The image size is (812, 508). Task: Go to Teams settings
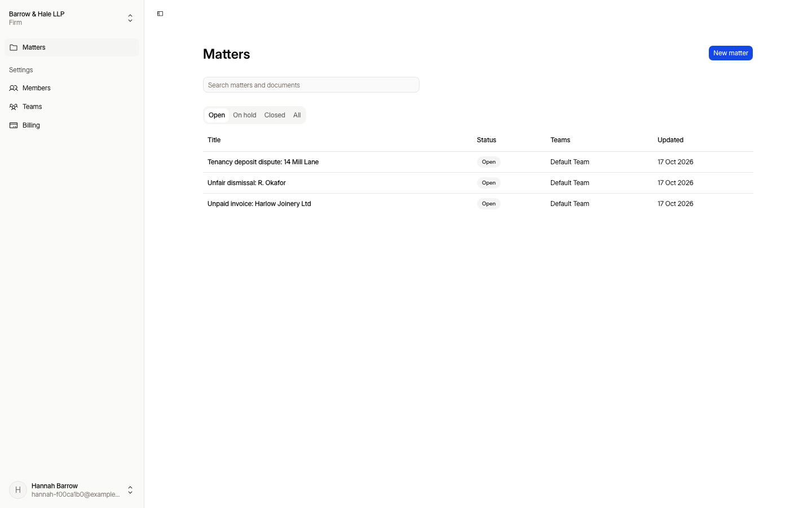click(72, 107)
